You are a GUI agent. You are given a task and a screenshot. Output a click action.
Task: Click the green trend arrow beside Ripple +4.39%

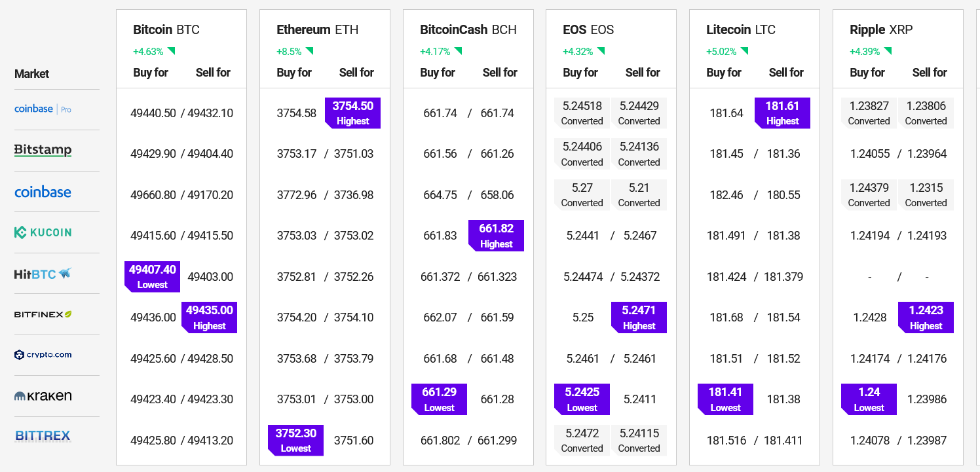(x=888, y=51)
